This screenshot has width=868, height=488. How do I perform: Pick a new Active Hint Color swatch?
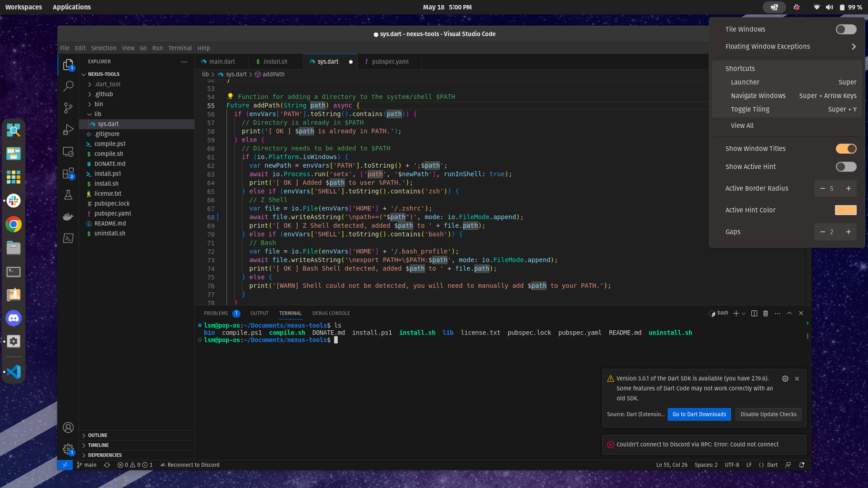pos(846,210)
